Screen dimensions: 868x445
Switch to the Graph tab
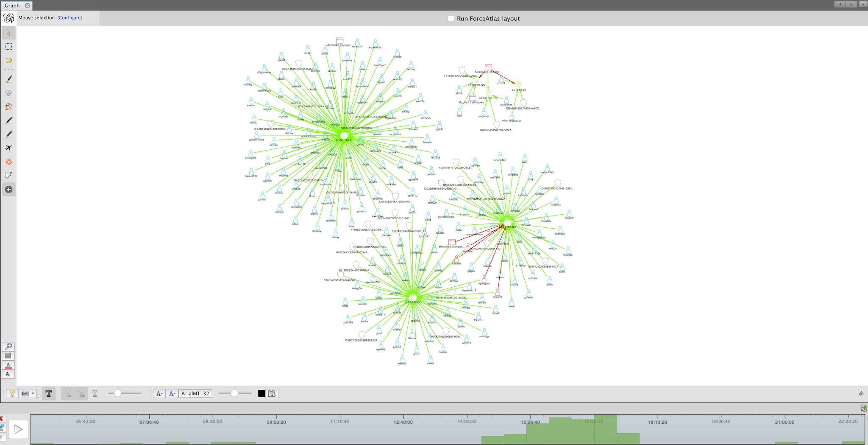(13, 6)
